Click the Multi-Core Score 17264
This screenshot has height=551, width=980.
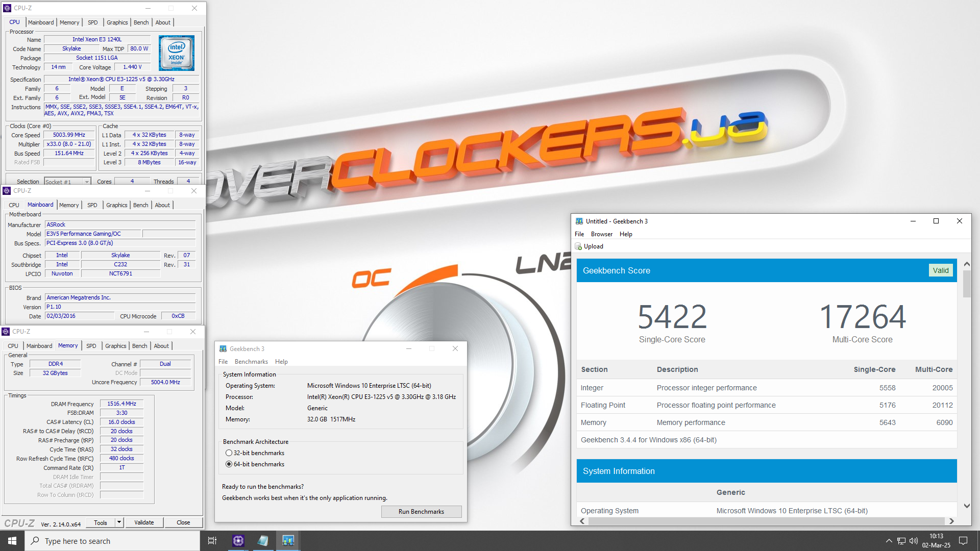tap(863, 316)
